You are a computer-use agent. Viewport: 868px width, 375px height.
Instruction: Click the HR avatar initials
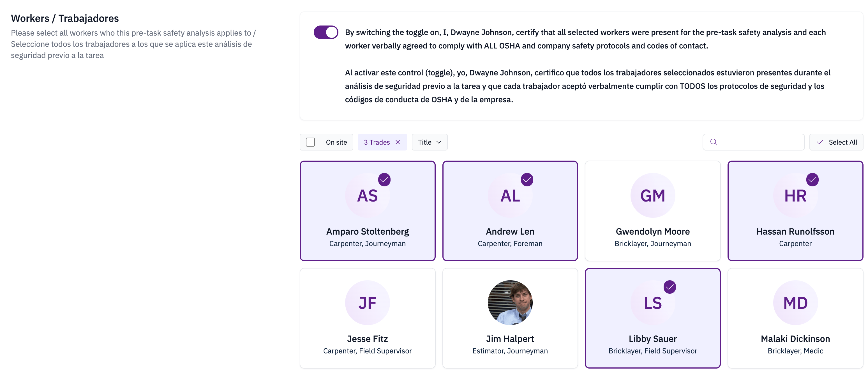(795, 196)
